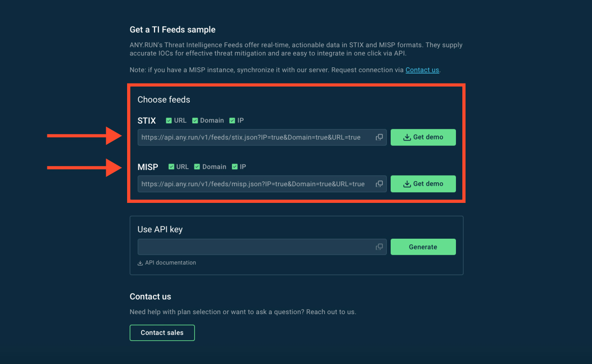Generate a new API key
This screenshot has height=364, width=592.
click(x=423, y=247)
